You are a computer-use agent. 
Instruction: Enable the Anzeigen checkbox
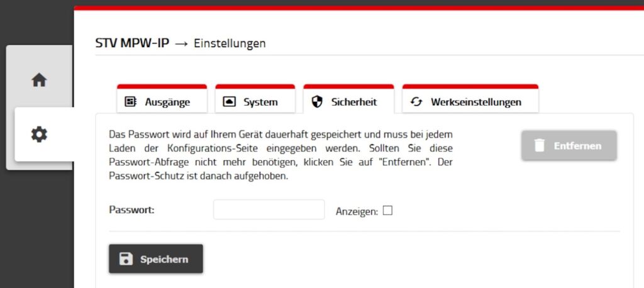(x=387, y=211)
